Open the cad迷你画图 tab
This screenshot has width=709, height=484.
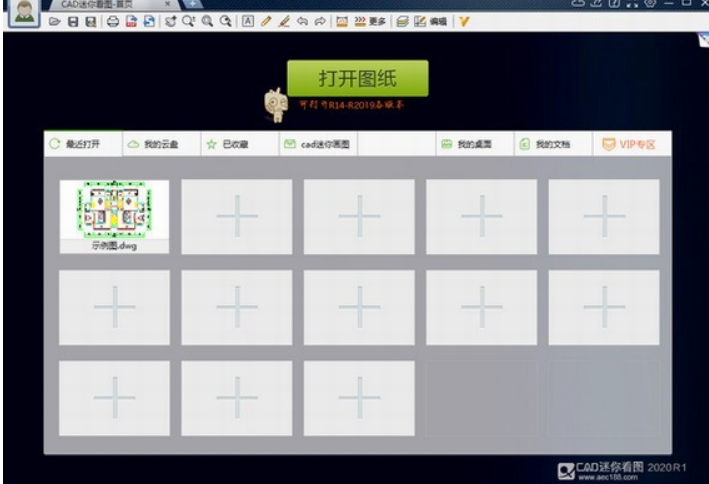pos(317,144)
